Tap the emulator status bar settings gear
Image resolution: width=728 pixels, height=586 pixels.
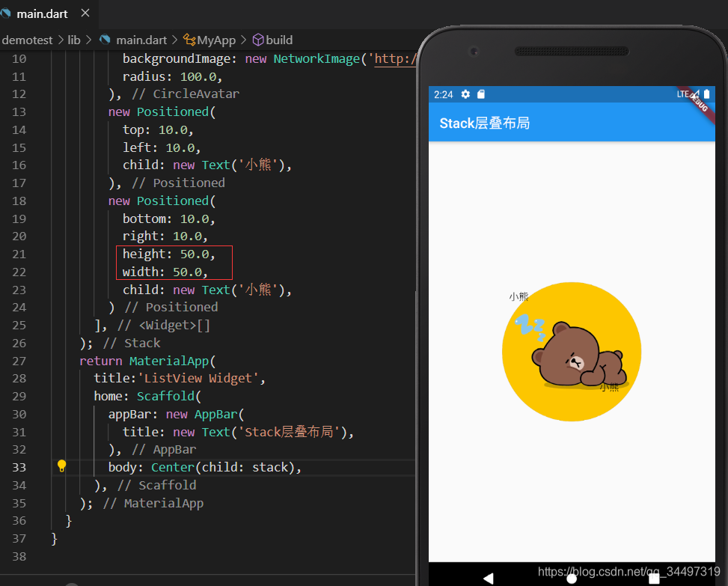click(465, 95)
